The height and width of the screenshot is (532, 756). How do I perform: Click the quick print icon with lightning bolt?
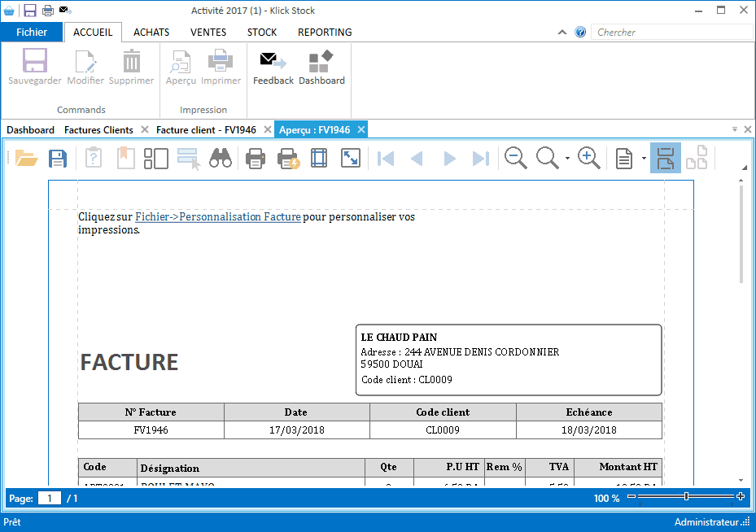pos(289,158)
